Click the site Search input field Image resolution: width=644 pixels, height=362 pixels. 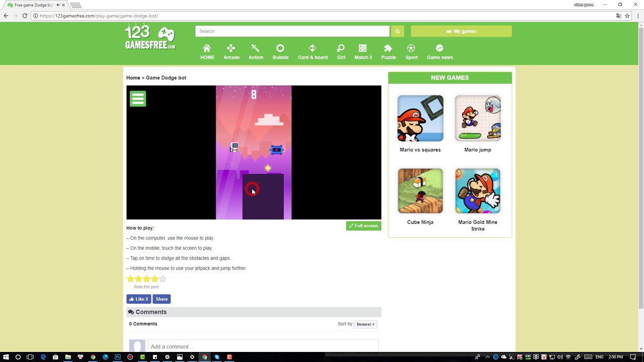point(292,31)
